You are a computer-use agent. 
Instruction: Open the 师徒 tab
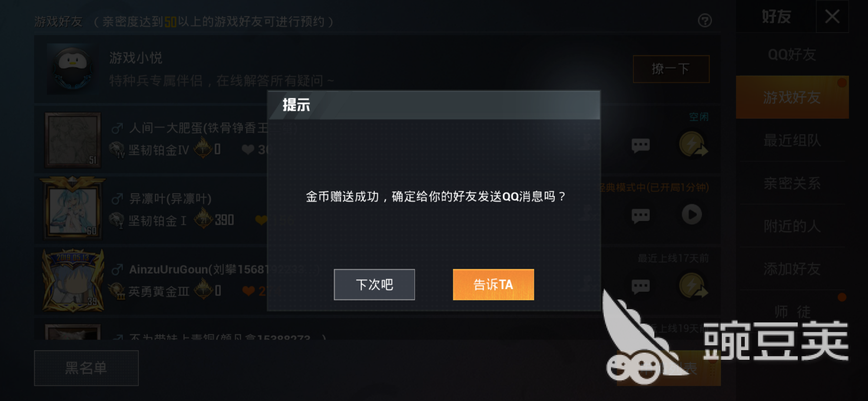pyautogui.click(x=792, y=311)
